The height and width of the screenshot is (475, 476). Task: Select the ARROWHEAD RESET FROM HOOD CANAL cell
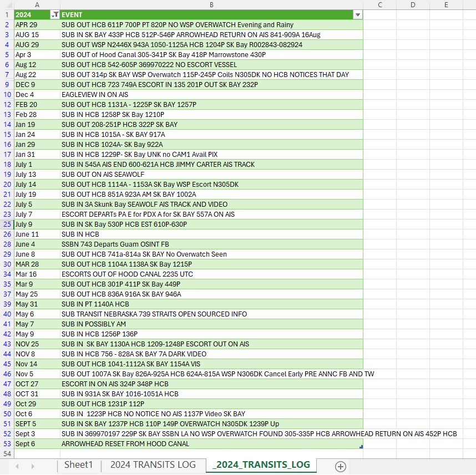point(211,444)
